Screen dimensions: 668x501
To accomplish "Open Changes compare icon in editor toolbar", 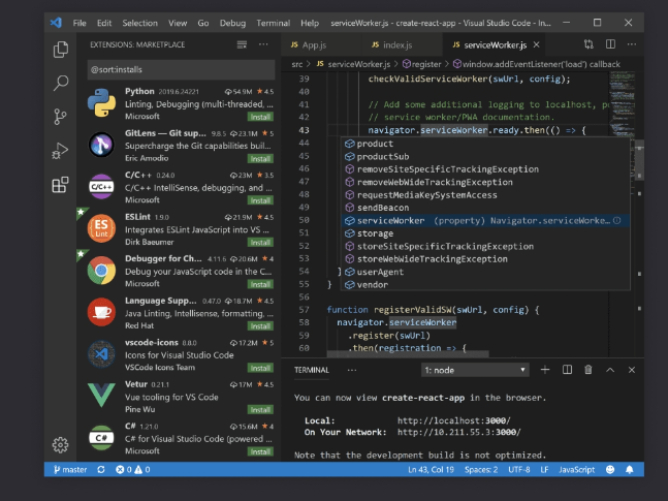I will [x=589, y=44].
